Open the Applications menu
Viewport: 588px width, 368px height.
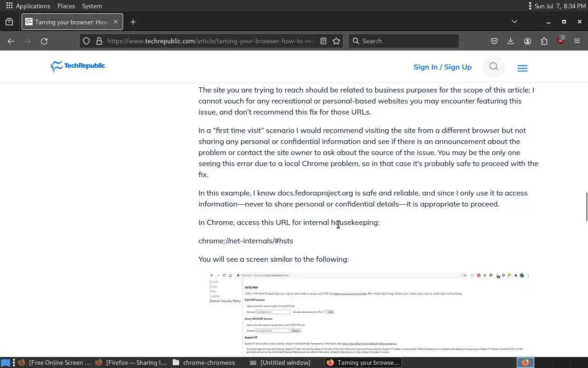(x=33, y=6)
